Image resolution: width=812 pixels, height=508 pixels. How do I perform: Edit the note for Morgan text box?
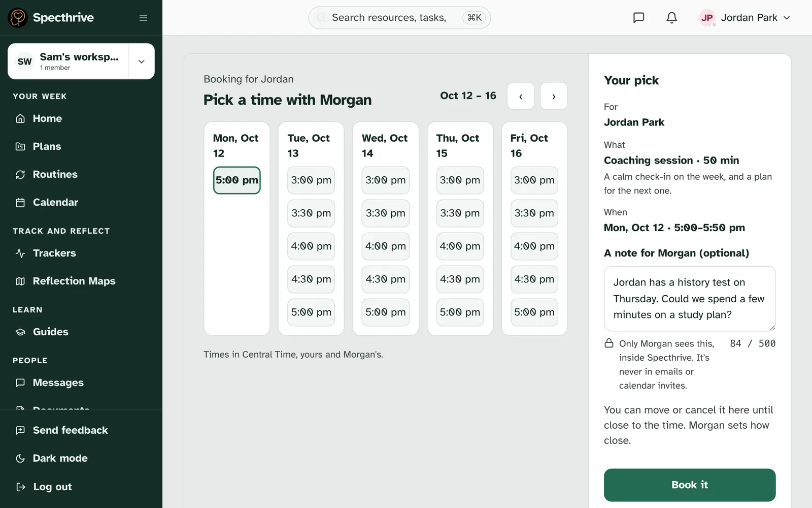click(x=690, y=299)
